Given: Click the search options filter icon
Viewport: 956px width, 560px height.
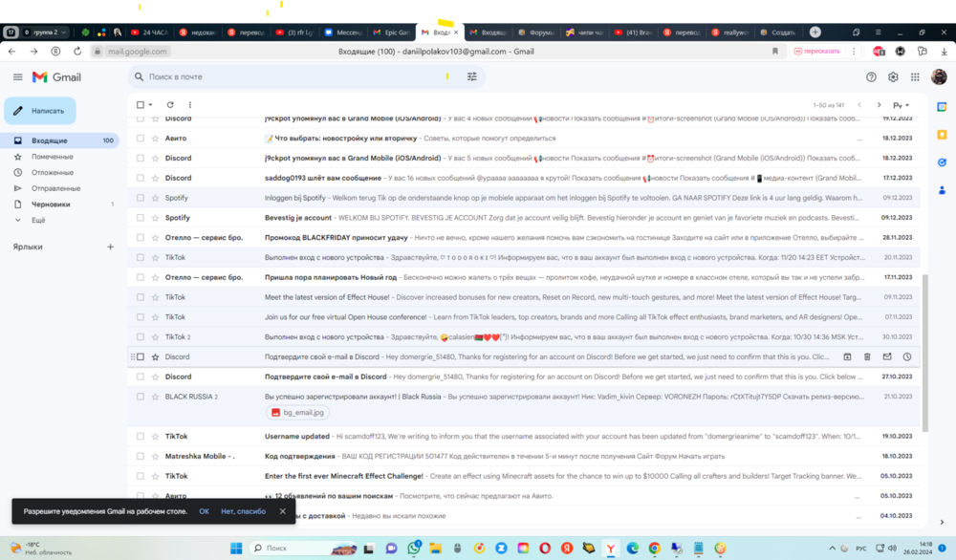Looking at the screenshot, I should (472, 76).
